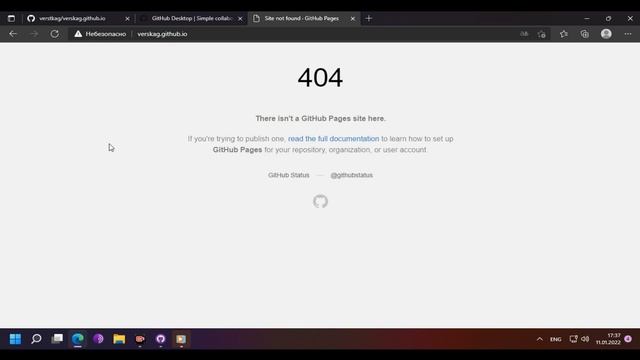Open the Collections icon
The width and height of the screenshot is (640, 360).
[584, 34]
